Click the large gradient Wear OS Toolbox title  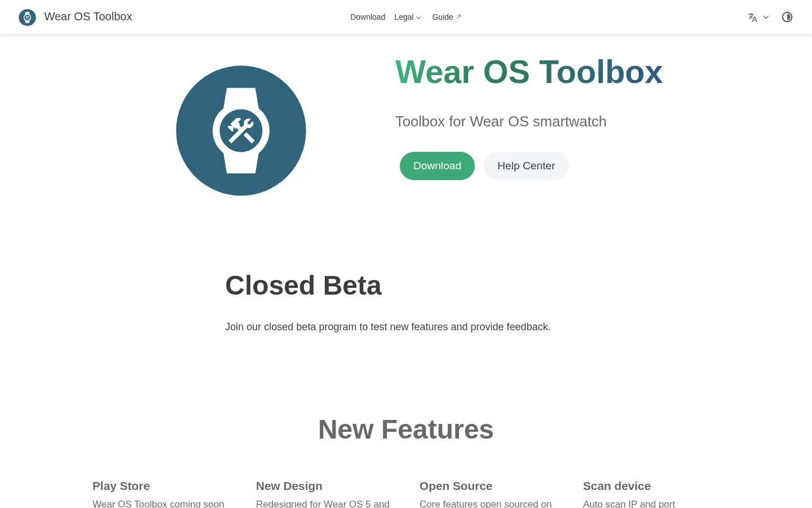(x=529, y=72)
